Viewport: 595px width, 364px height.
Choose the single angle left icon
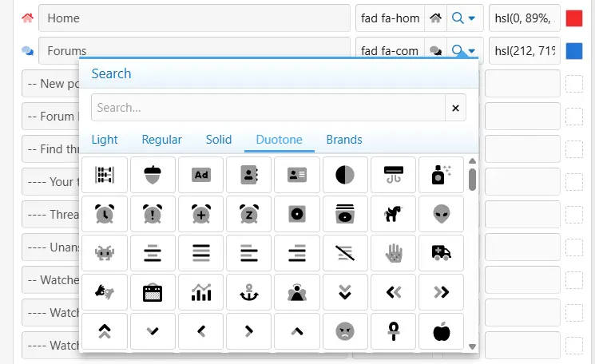click(x=200, y=331)
